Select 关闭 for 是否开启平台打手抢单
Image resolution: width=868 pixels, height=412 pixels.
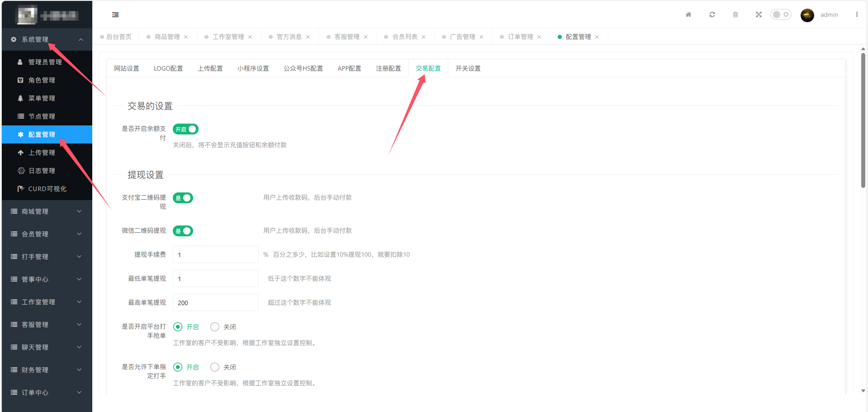click(215, 327)
